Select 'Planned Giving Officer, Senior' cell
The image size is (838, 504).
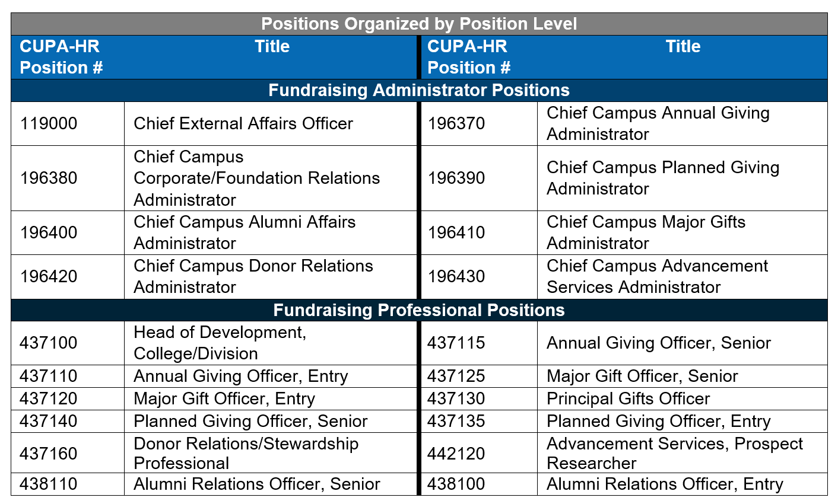pyautogui.click(x=250, y=421)
